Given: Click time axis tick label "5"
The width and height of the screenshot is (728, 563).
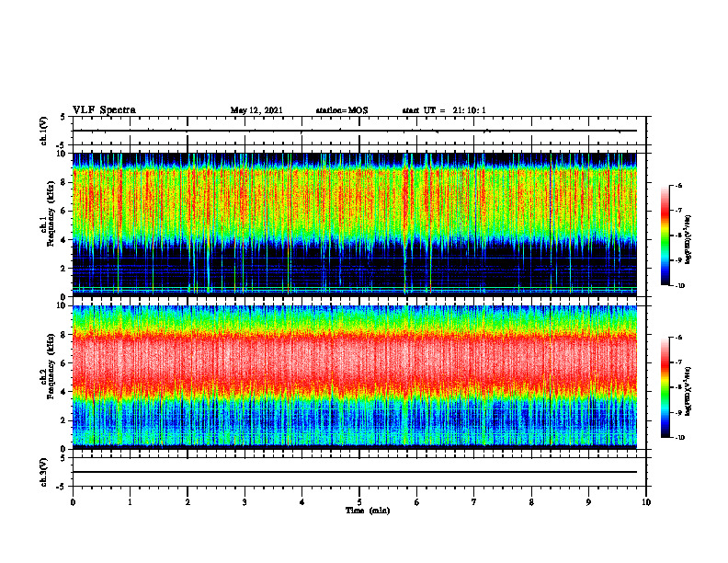Looking at the screenshot, I should [x=359, y=502].
